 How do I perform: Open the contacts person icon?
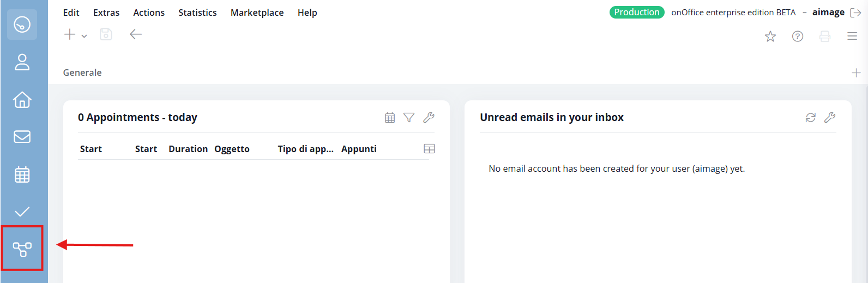coord(22,62)
